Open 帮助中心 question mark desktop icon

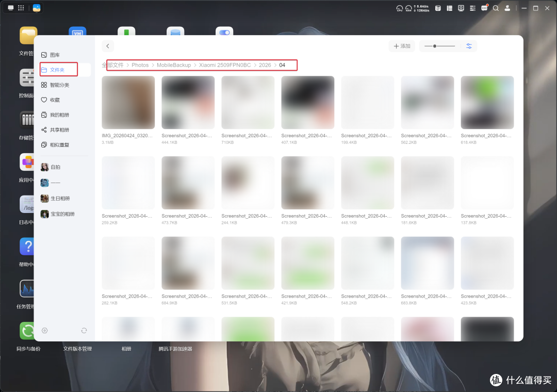27,246
